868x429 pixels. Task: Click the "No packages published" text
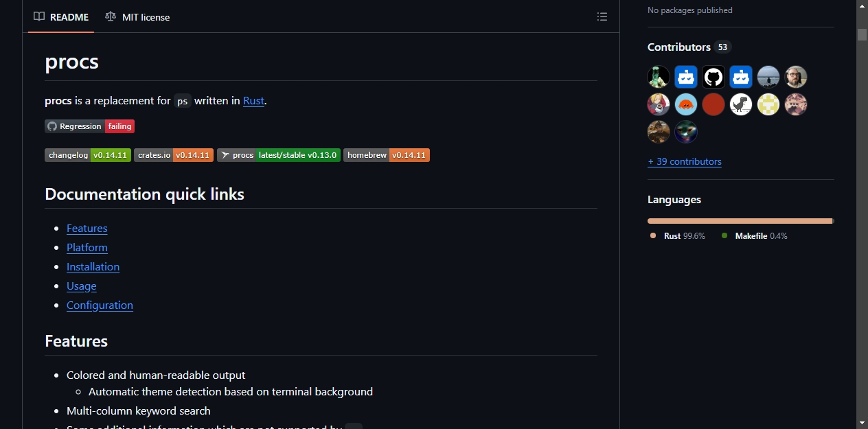coord(690,10)
